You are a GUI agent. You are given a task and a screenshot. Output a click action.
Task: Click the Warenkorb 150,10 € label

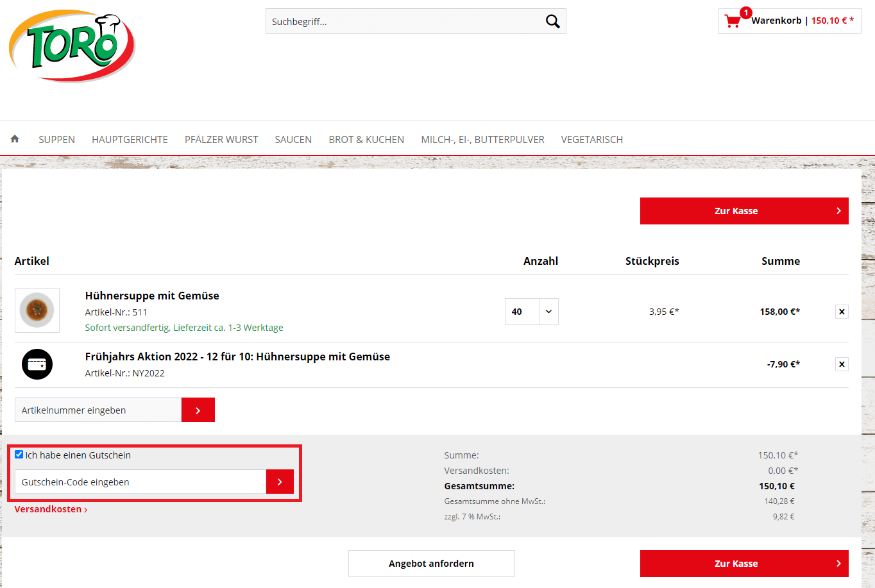click(x=803, y=21)
